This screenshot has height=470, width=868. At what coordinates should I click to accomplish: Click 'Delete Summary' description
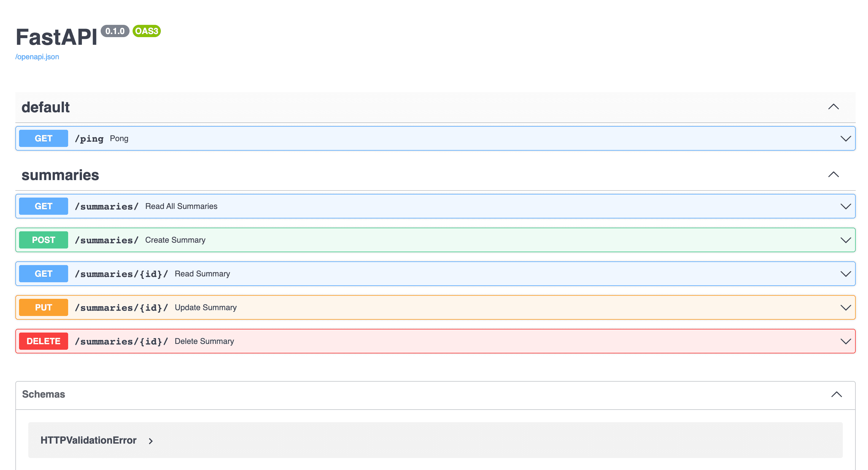pos(204,341)
